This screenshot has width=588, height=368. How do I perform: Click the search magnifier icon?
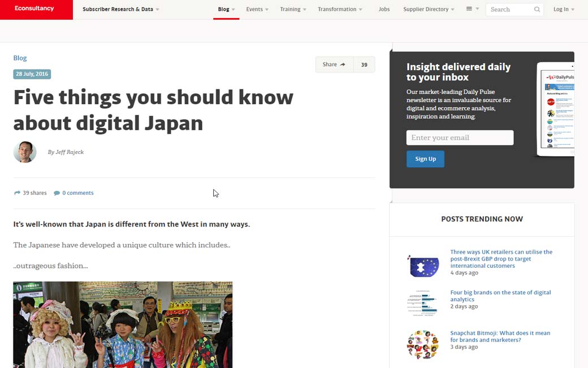point(537,10)
